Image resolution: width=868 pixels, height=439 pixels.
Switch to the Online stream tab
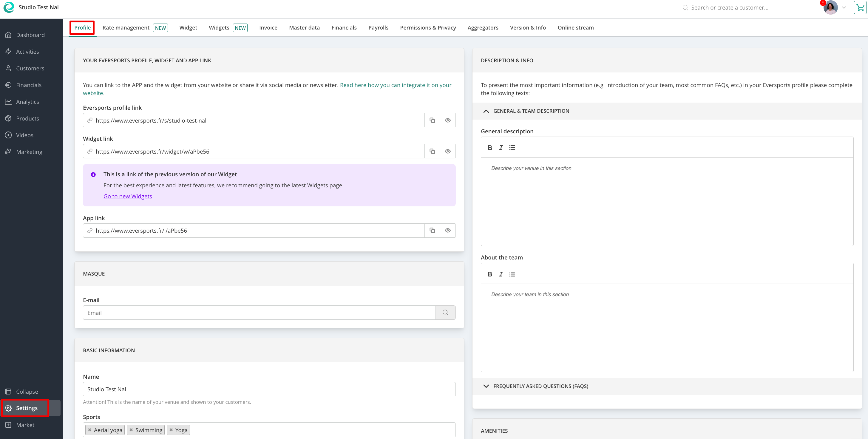click(575, 28)
